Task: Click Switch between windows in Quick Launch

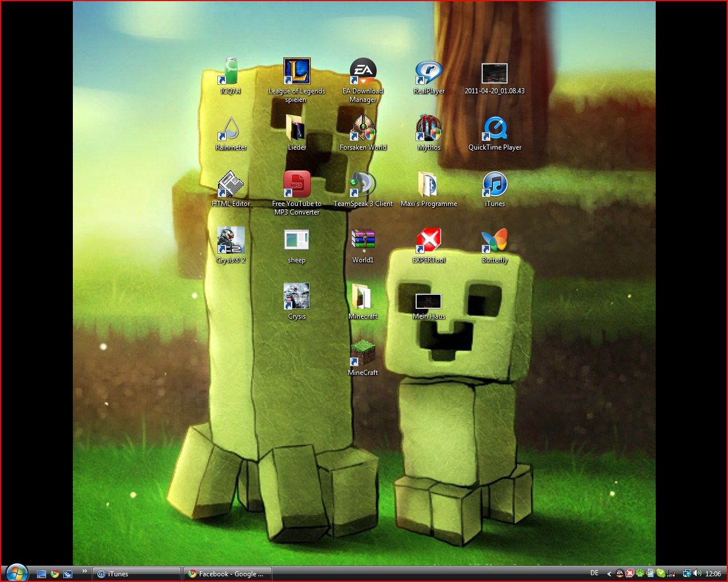Action: click(68, 574)
